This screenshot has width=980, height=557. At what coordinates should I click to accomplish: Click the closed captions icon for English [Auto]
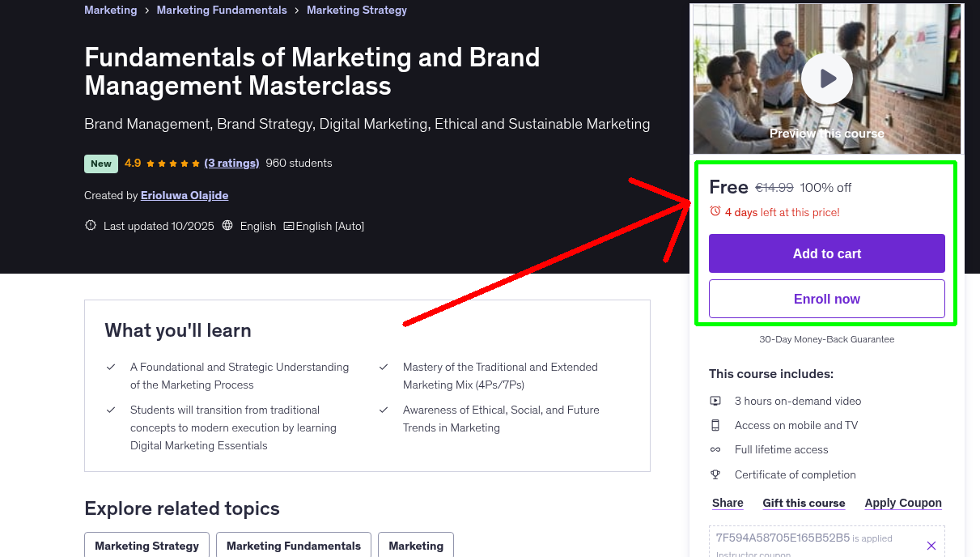(288, 225)
